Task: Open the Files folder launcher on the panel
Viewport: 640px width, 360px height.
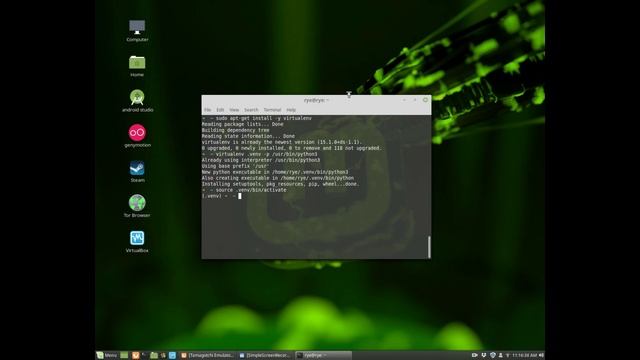Action: click(154, 356)
